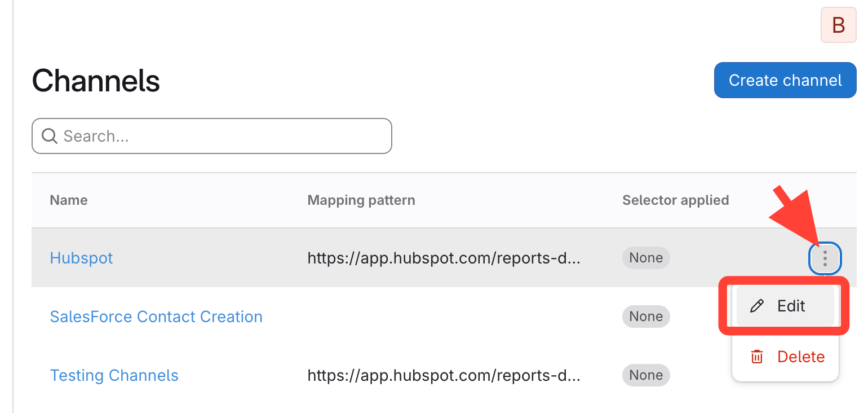The width and height of the screenshot is (868, 413).
Task: Choose Delete from the channel actions menu
Action: point(800,357)
